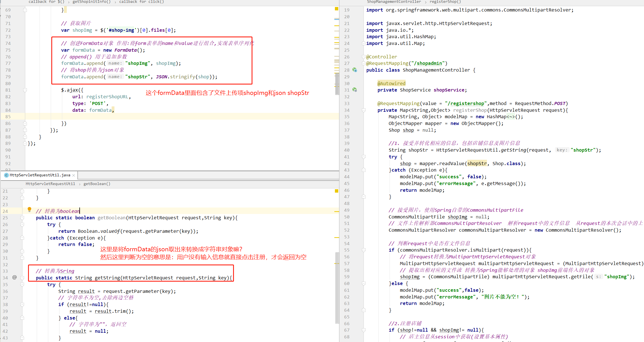Click the yellow warning stripe beside line 24
Screen dimensions: 644x342
pos(337,211)
